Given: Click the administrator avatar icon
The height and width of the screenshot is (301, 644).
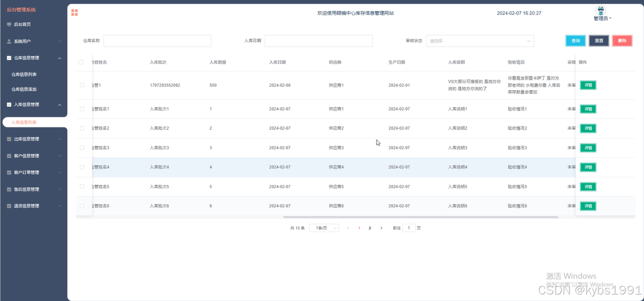Looking at the screenshot, I should click(600, 10).
